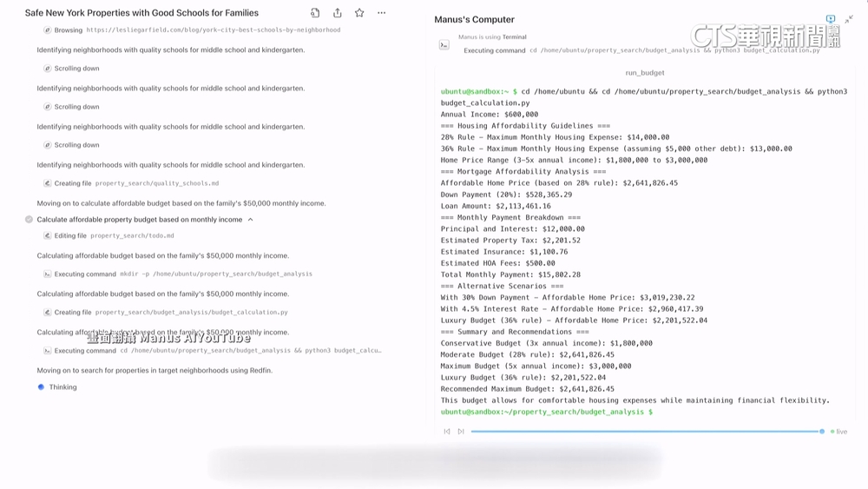Screen dimensions: 868x489
Task: Click the green live indicator
Action: tap(838, 432)
